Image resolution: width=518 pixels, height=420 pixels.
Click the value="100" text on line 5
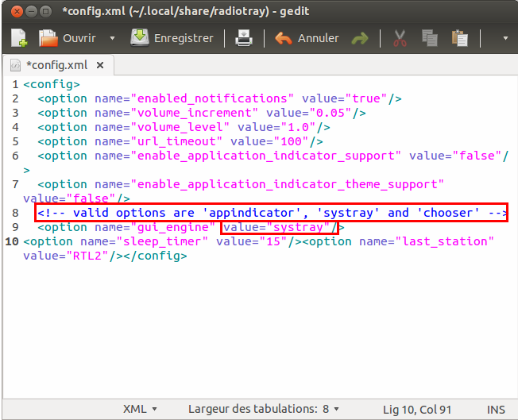point(269,141)
